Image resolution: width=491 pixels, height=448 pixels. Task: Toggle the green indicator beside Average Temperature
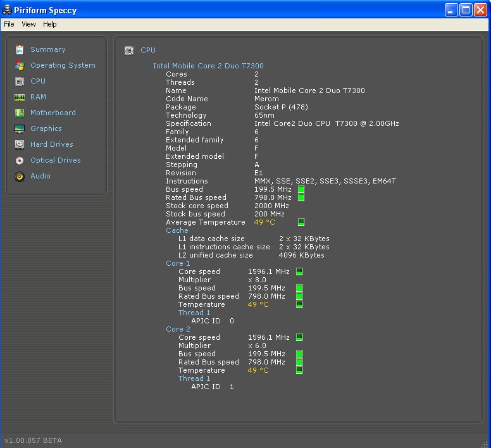(x=301, y=222)
